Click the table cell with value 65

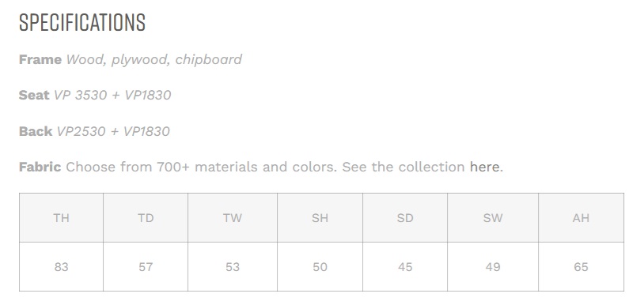tap(581, 267)
